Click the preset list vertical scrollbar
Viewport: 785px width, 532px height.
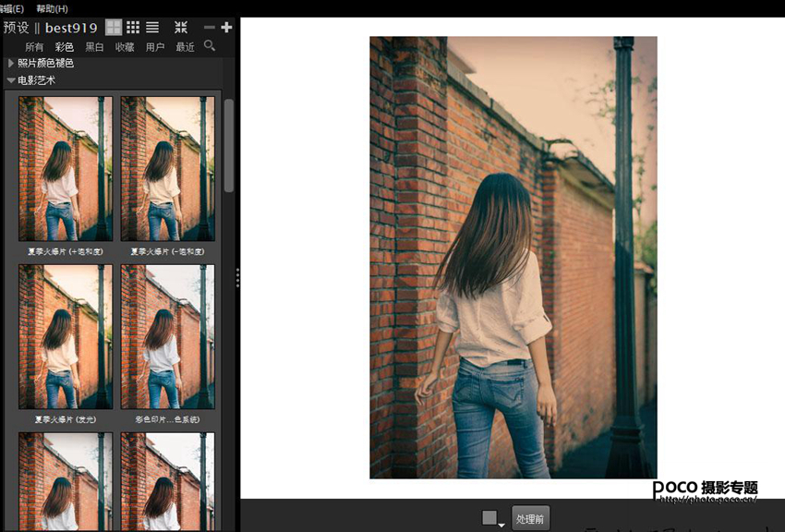coord(229,145)
